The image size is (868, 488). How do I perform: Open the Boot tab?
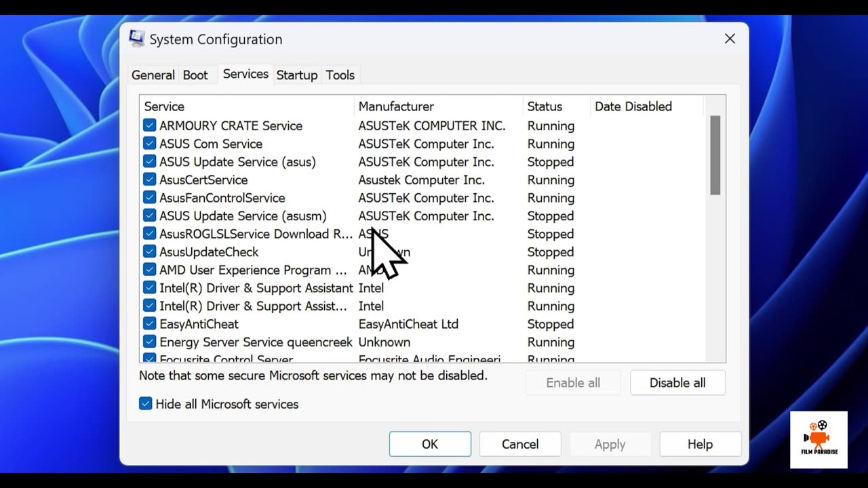pos(195,75)
